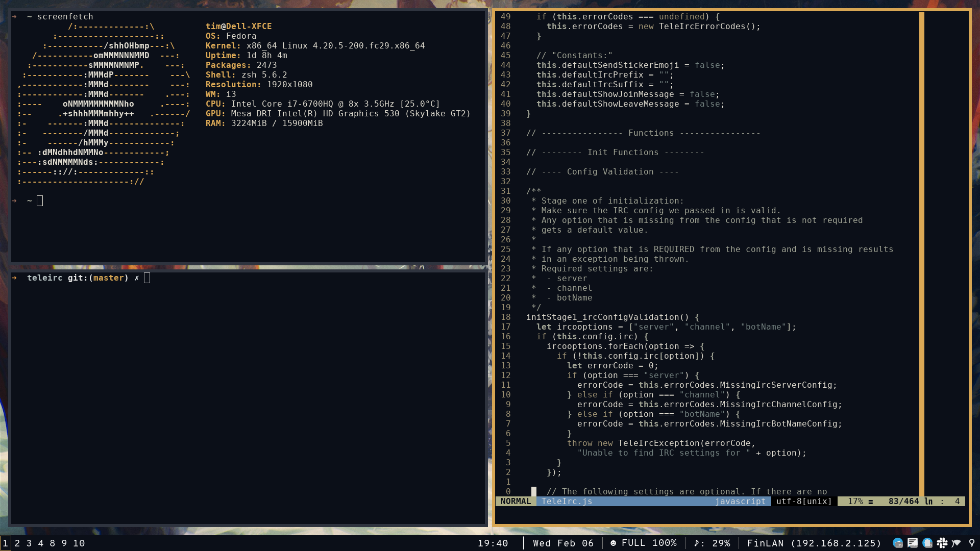Switch to workspace 2
The width and height of the screenshot is (980, 551).
[x=17, y=543]
